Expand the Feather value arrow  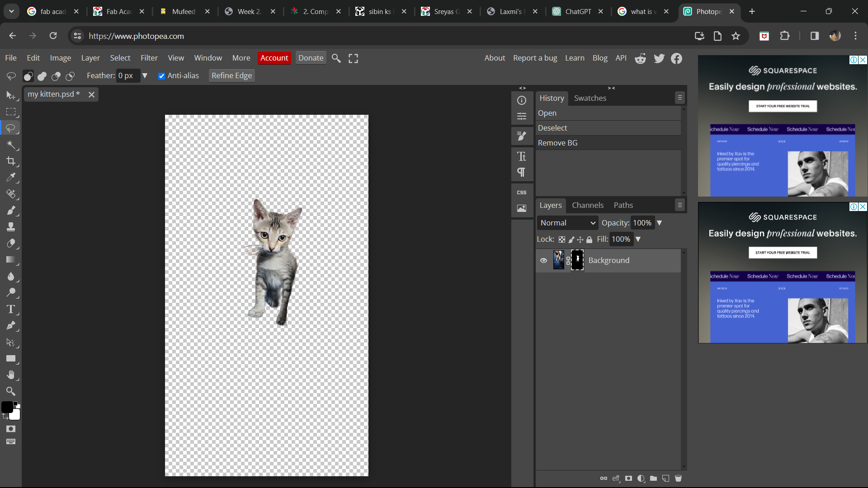[x=145, y=75]
